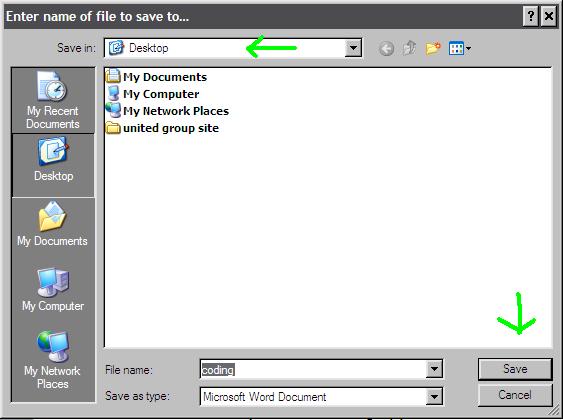Image resolution: width=563 pixels, height=420 pixels.
Task: Expand the File name history dropdown
Action: tap(434, 369)
